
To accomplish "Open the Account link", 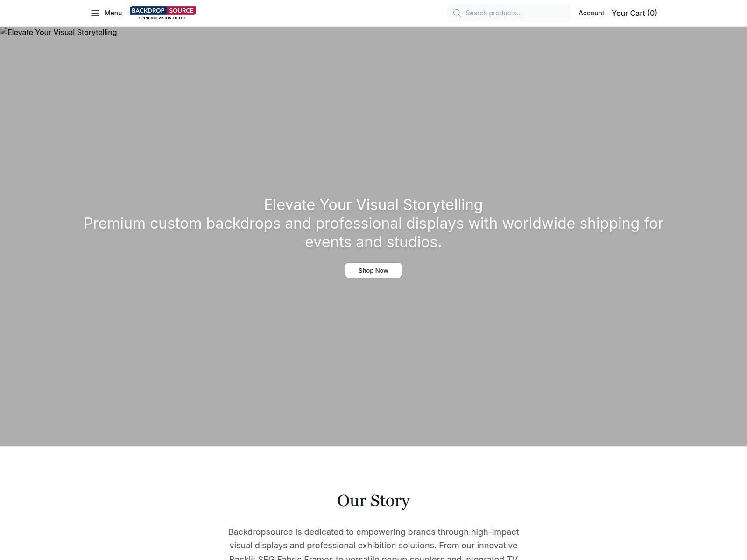I will (591, 13).
